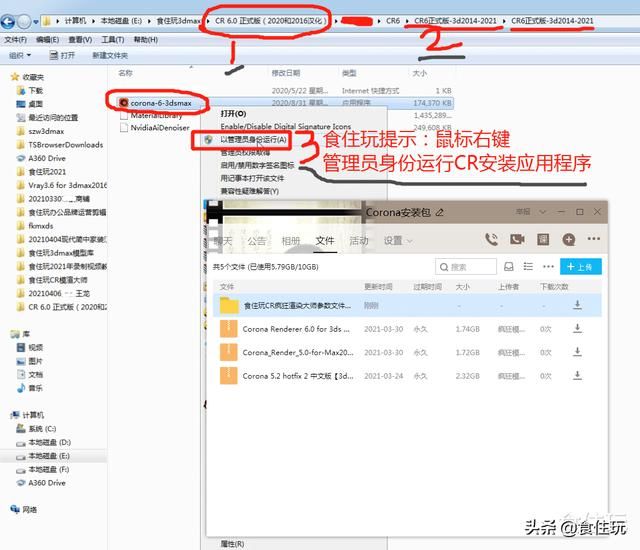Click the plus invite icon in group header

tap(569, 239)
